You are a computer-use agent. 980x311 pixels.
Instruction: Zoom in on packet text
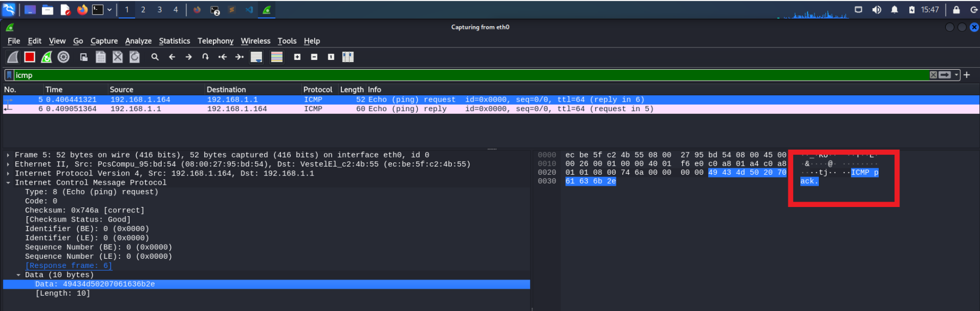click(297, 57)
